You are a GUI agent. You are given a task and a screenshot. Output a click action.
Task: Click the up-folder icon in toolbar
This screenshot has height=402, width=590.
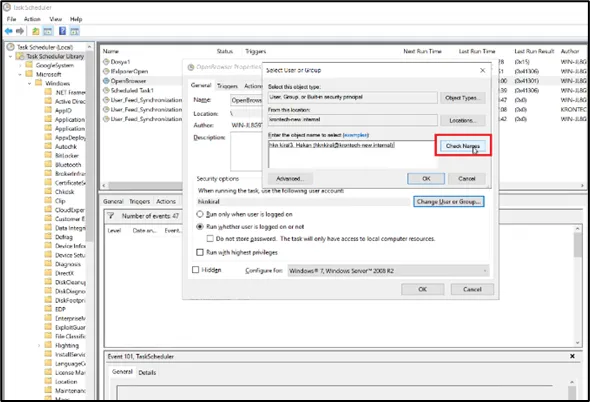[35, 31]
